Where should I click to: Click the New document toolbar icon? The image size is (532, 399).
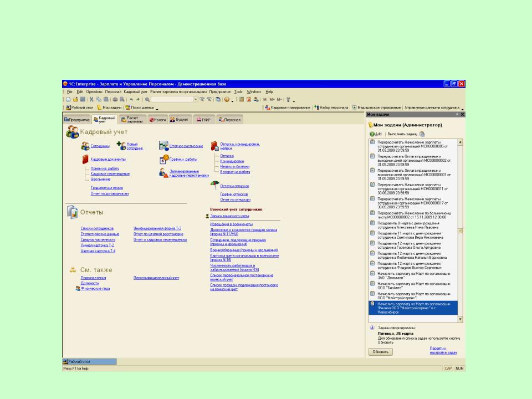coord(69,99)
